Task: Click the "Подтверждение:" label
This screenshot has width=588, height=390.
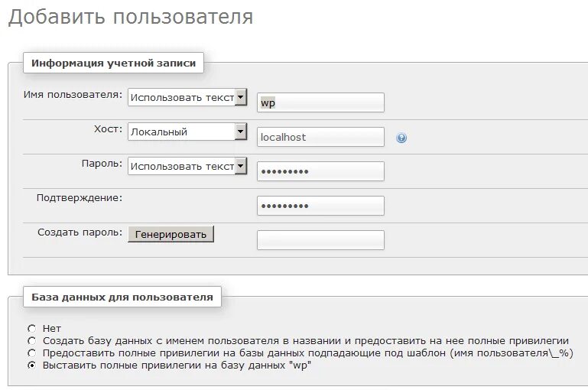Action: 79,197
